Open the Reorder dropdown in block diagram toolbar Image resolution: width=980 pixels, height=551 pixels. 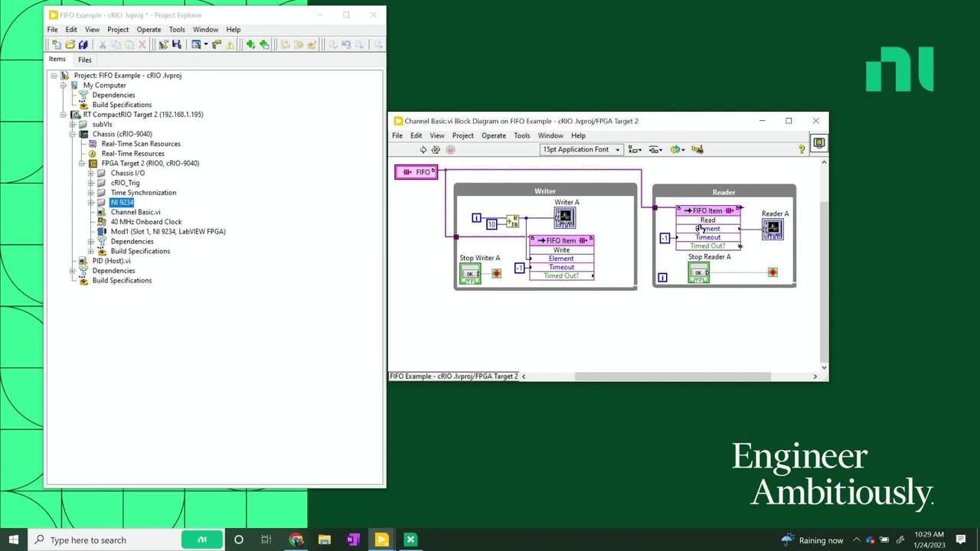pos(677,149)
